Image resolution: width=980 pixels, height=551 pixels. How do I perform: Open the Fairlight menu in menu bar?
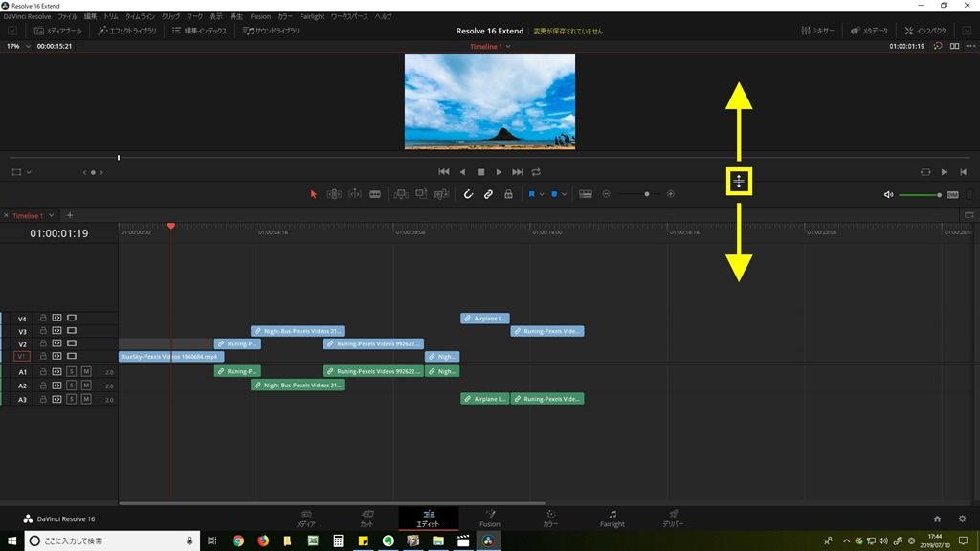[312, 17]
